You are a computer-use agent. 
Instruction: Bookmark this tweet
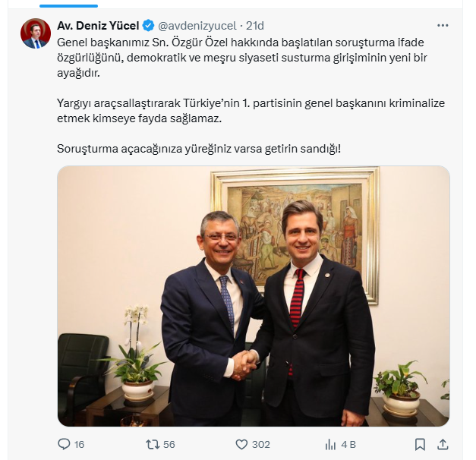click(x=420, y=445)
